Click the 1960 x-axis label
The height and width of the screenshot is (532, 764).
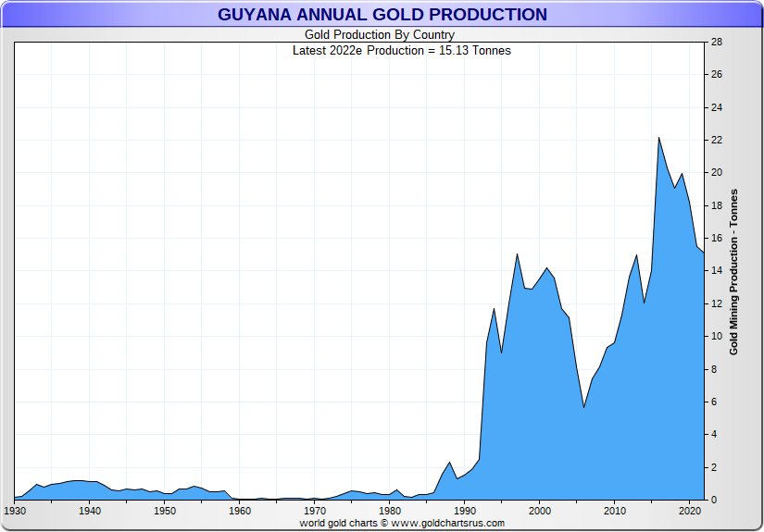coord(240,511)
